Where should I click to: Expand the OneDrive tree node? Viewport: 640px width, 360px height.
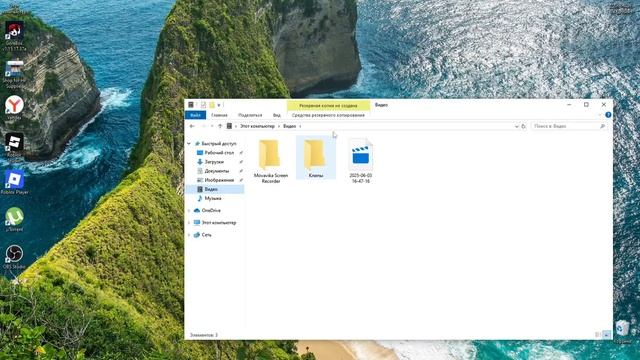pyautogui.click(x=189, y=211)
